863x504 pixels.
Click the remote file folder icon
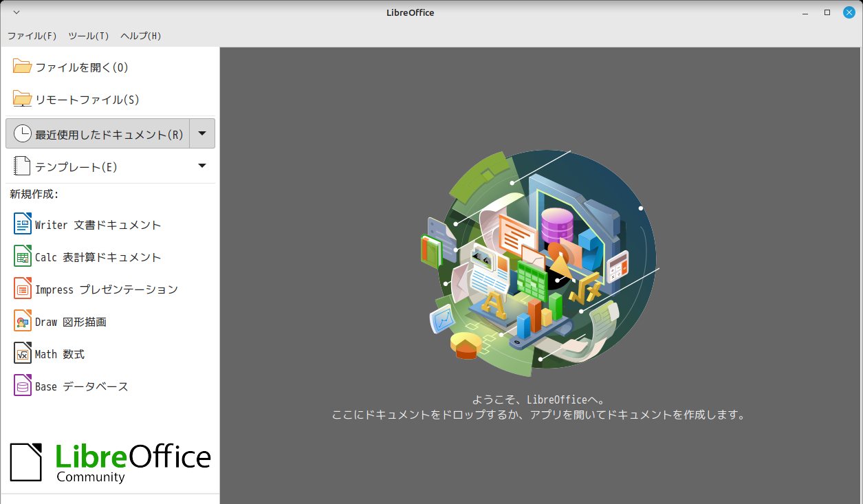pyautogui.click(x=23, y=100)
